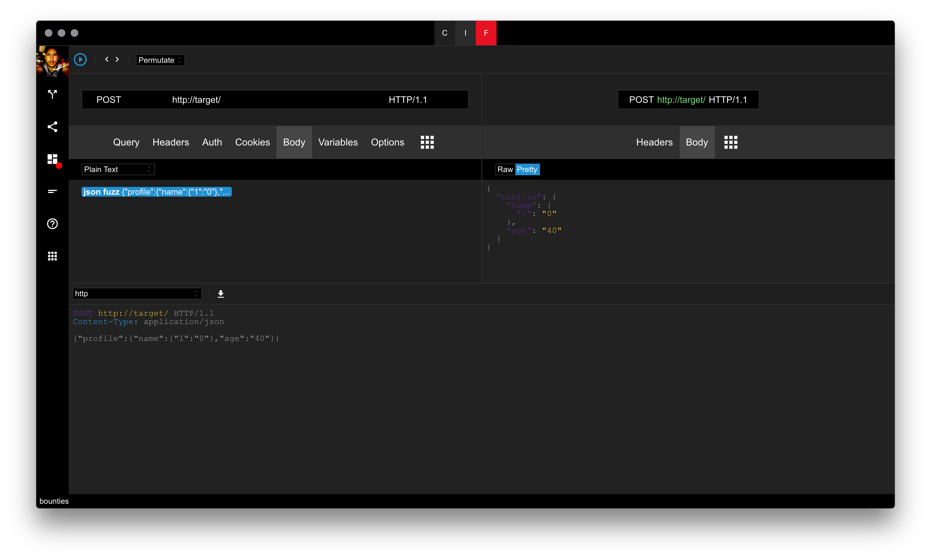Click the blue play send-request icon
The width and height of the screenshot is (931, 560).
(x=80, y=59)
